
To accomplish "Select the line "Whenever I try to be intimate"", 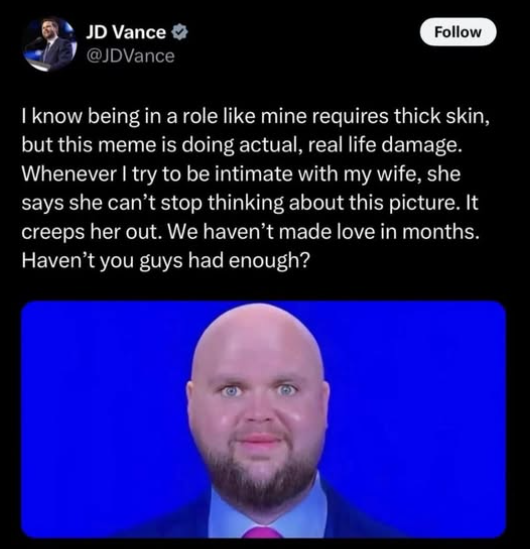I will pos(241,174).
